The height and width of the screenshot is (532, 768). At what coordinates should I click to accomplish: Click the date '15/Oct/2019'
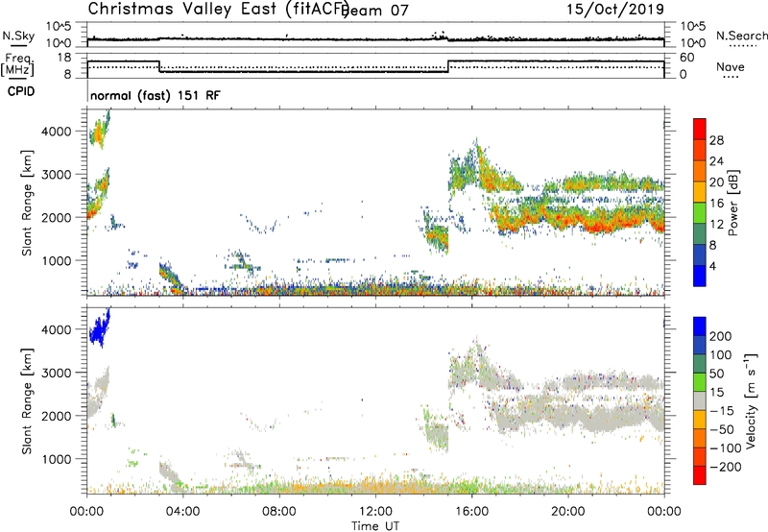click(x=615, y=10)
